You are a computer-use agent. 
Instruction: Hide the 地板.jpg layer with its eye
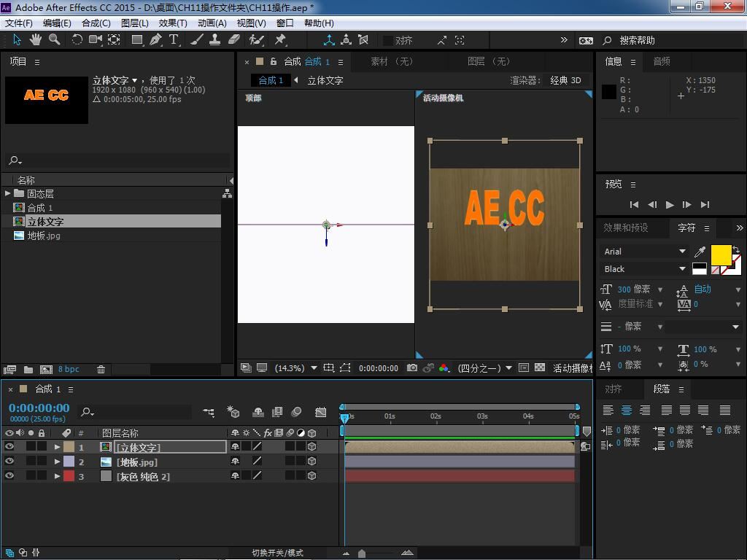tap(9, 461)
